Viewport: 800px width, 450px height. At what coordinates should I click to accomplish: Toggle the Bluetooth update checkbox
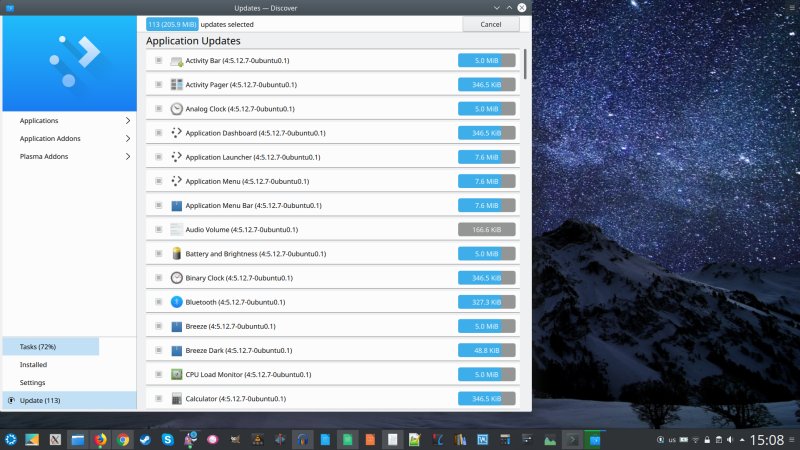[x=159, y=302]
